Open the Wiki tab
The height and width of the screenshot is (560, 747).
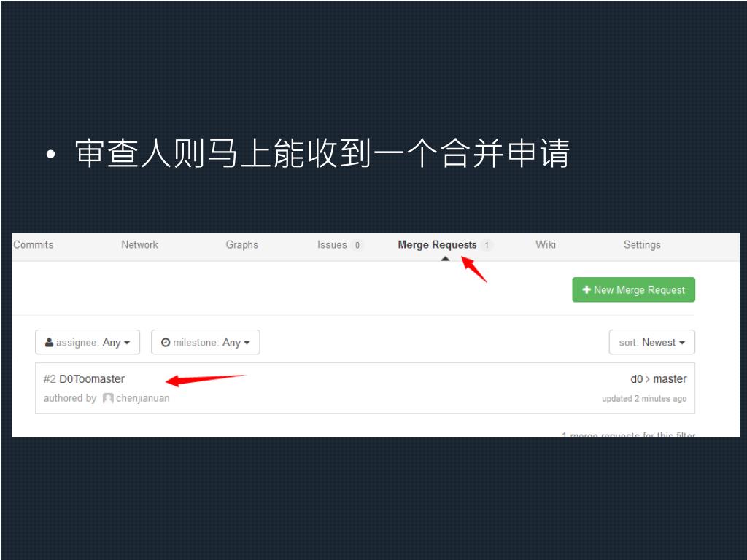(x=546, y=245)
